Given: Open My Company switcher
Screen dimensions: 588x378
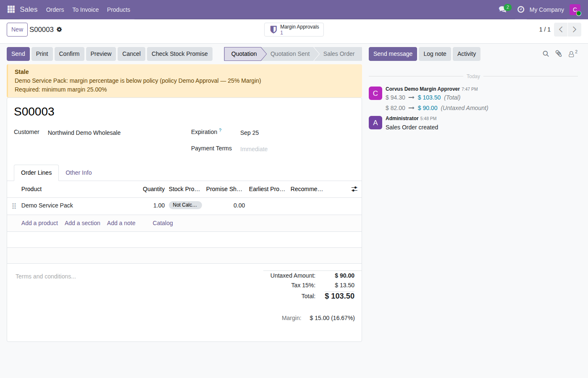Looking at the screenshot, I should click(546, 9).
